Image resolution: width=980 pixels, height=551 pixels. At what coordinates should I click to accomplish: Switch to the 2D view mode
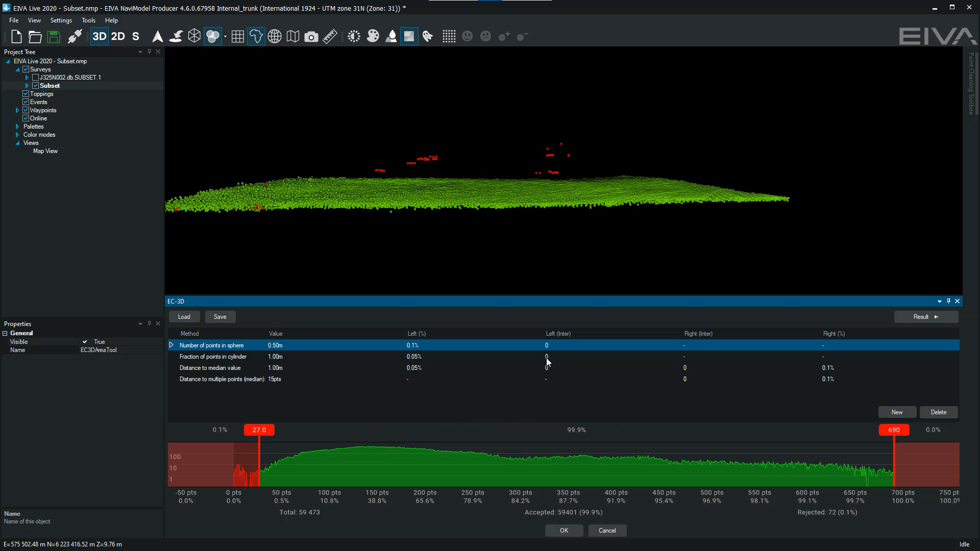tap(118, 37)
